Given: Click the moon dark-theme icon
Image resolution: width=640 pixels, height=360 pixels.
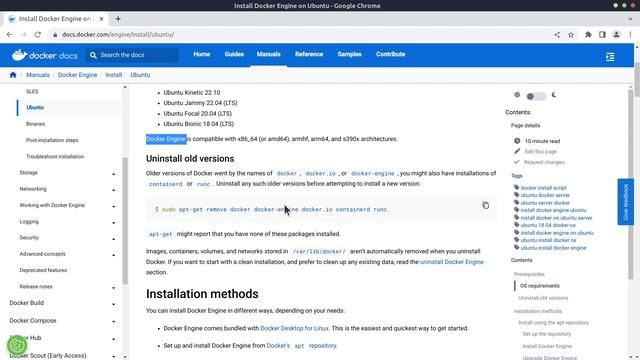Looking at the screenshot, I should click(x=554, y=95).
